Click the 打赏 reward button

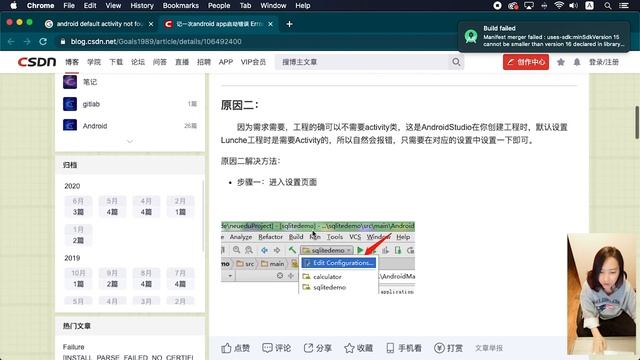pyautogui.click(x=448, y=348)
